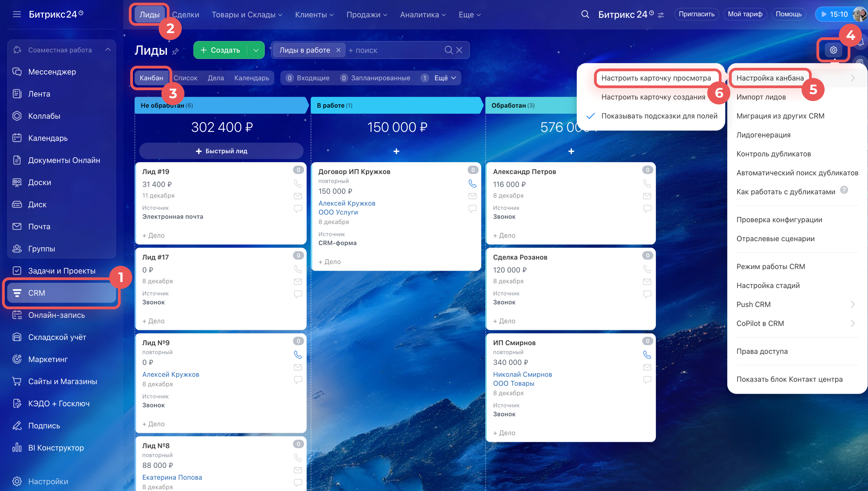Toggle the Входящие counter filter
The width and height of the screenshot is (868, 491).
tap(308, 78)
